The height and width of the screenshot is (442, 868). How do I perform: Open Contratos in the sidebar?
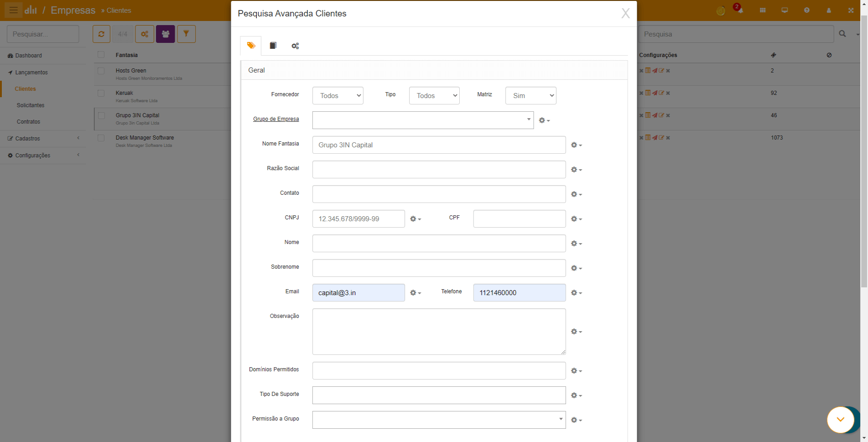coord(28,122)
